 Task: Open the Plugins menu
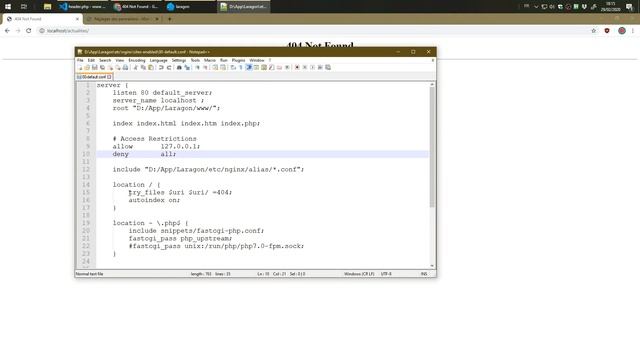point(238,60)
